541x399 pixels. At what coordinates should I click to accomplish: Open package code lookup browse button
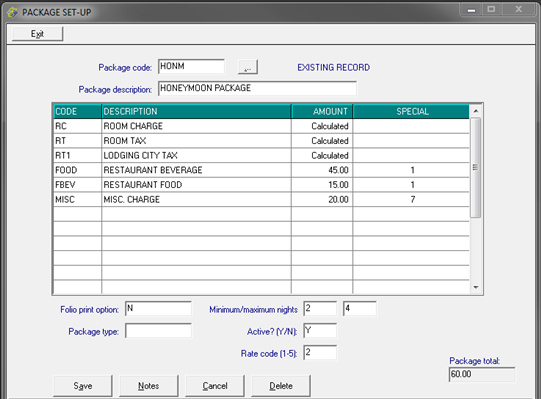(x=248, y=67)
